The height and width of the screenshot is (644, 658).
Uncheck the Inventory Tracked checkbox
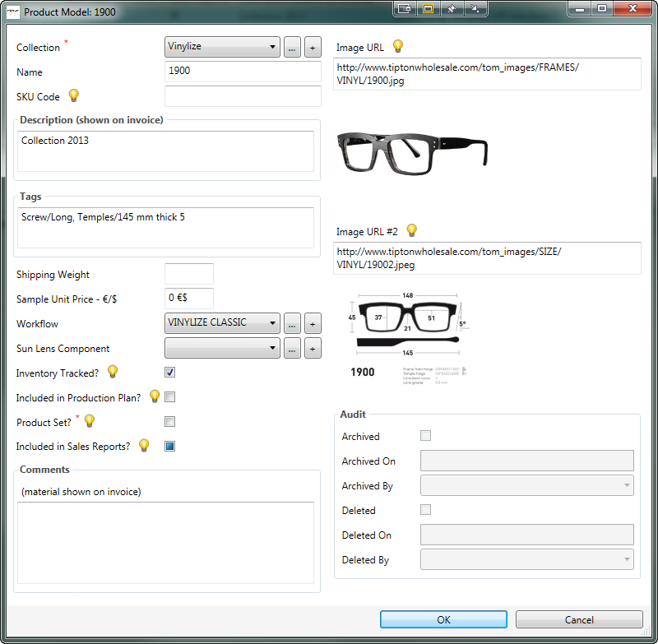pyautogui.click(x=169, y=373)
